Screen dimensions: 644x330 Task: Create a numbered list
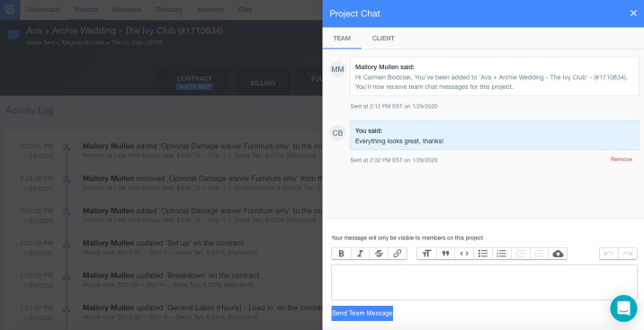[x=502, y=254]
